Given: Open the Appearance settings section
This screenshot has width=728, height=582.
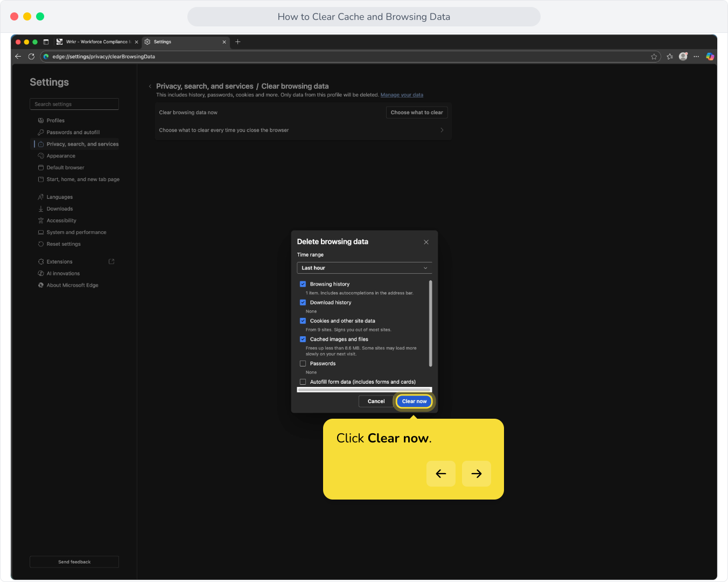Looking at the screenshot, I should (61, 156).
